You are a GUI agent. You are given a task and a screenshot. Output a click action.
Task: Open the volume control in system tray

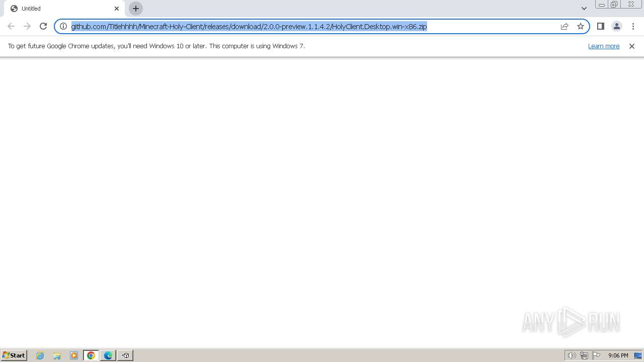coord(572,355)
